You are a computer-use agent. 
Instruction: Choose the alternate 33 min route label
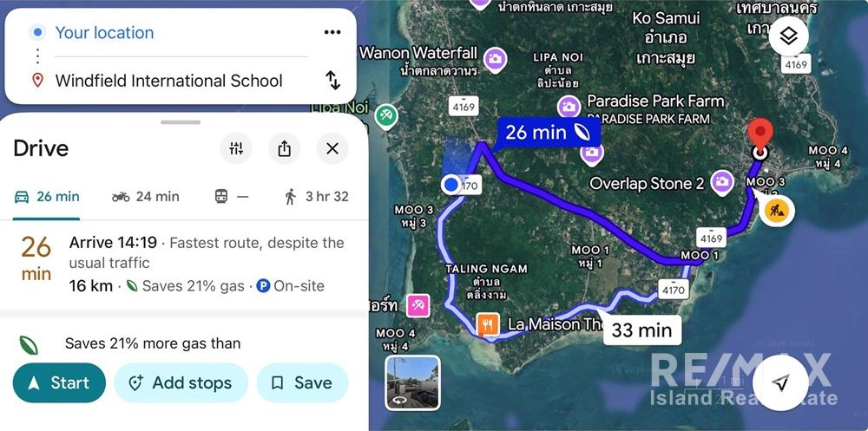[x=641, y=330]
